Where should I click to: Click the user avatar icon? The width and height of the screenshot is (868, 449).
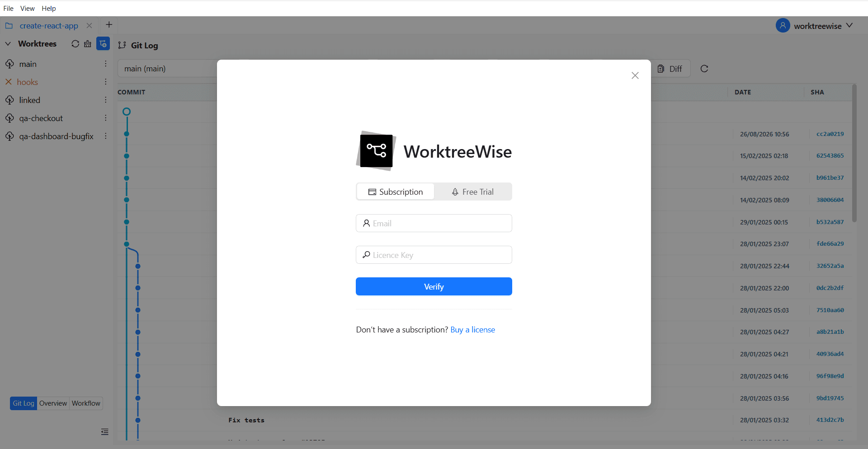pos(783,25)
